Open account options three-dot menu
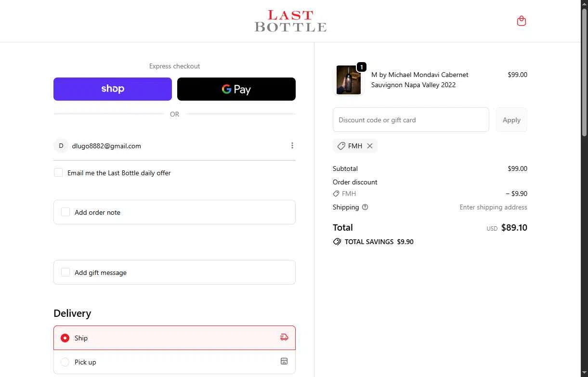588x377 pixels. [x=292, y=145]
